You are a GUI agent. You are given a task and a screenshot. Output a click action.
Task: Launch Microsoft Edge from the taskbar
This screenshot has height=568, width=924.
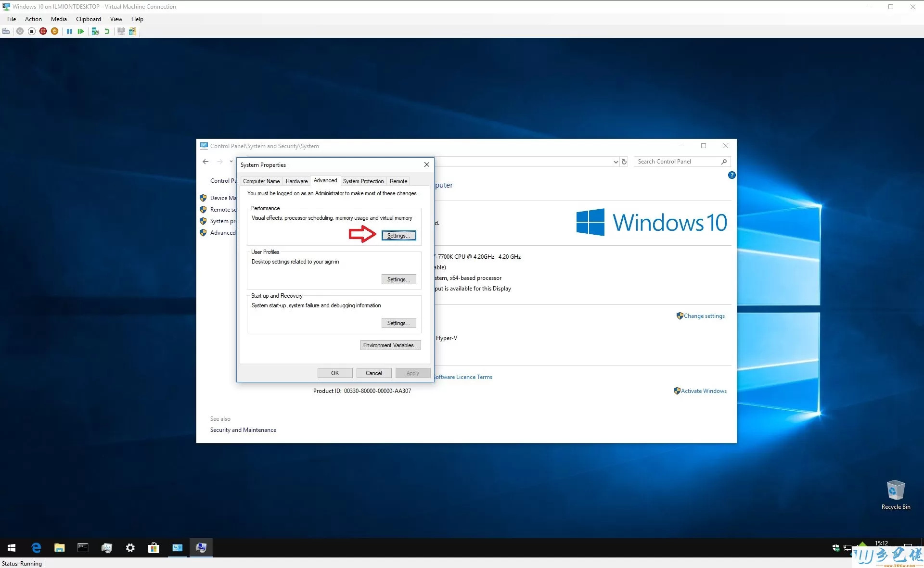[36, 547]
